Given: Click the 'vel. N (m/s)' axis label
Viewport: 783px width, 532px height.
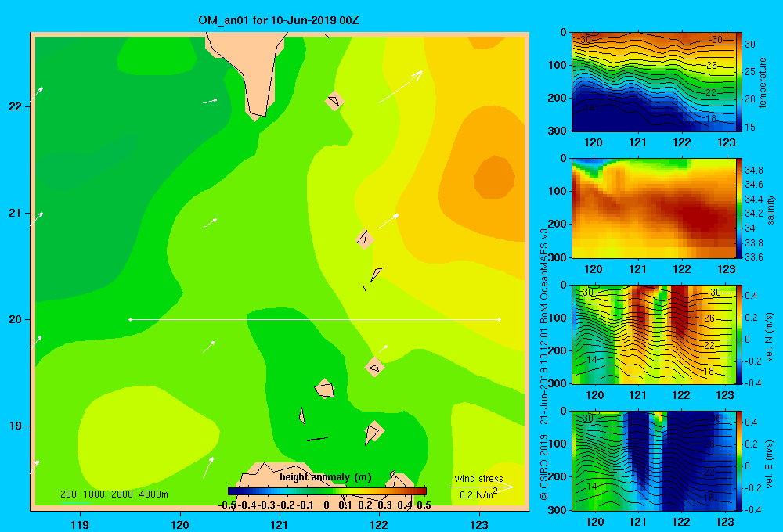Looking at the screenshot, I should [x=769, y=337].
